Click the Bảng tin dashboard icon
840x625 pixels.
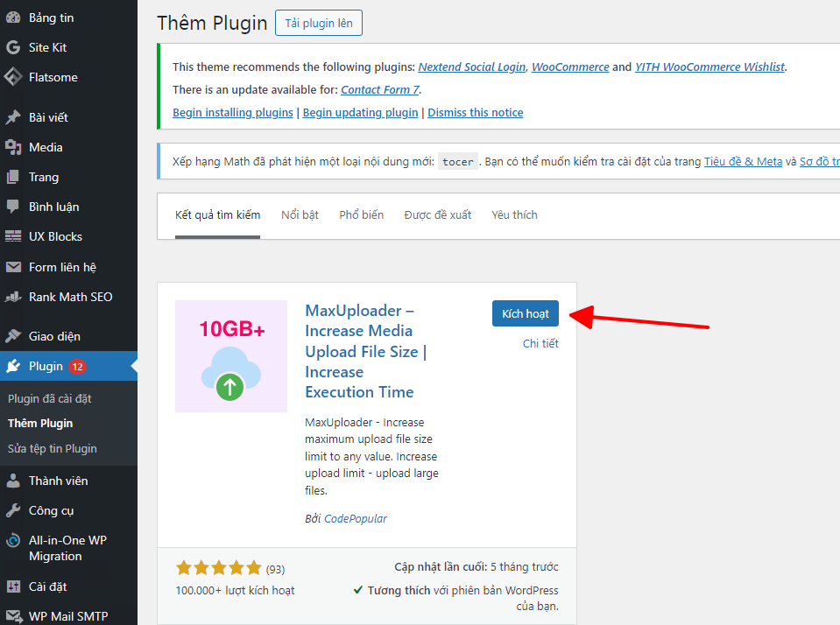pos(13,18)
